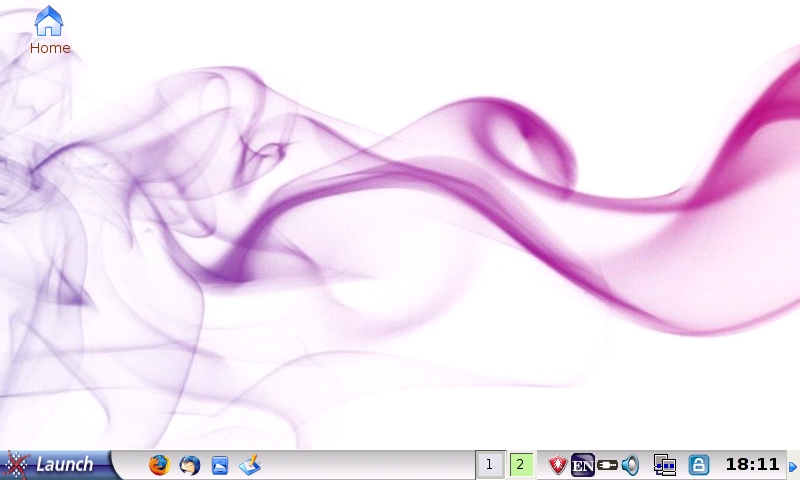
Task: Open the network connection tray icon
Action: (x=665, y=465)
